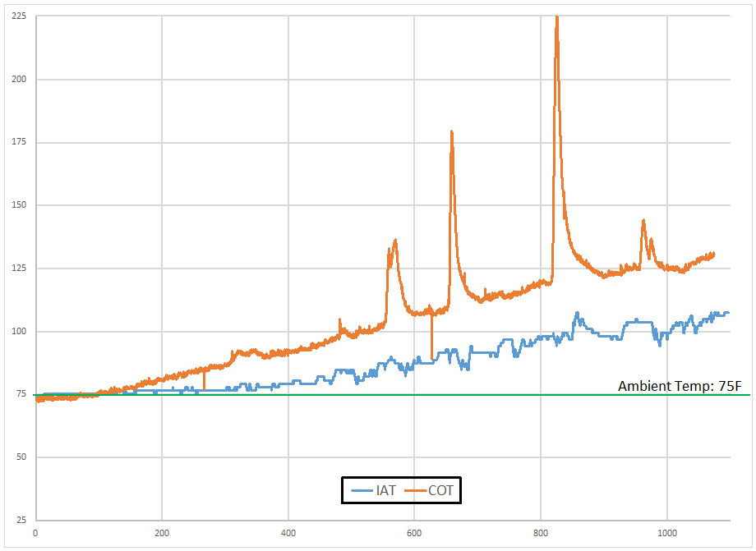The image size is (756, 551).
Task: Click the y-axis label 50
Action: (21, 457)
